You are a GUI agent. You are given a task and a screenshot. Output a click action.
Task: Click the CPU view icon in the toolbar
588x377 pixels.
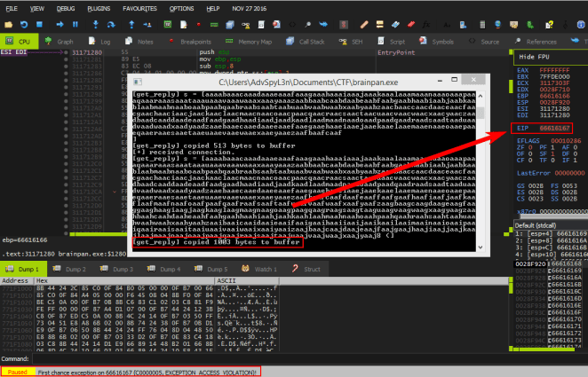[x=168, y=25]
